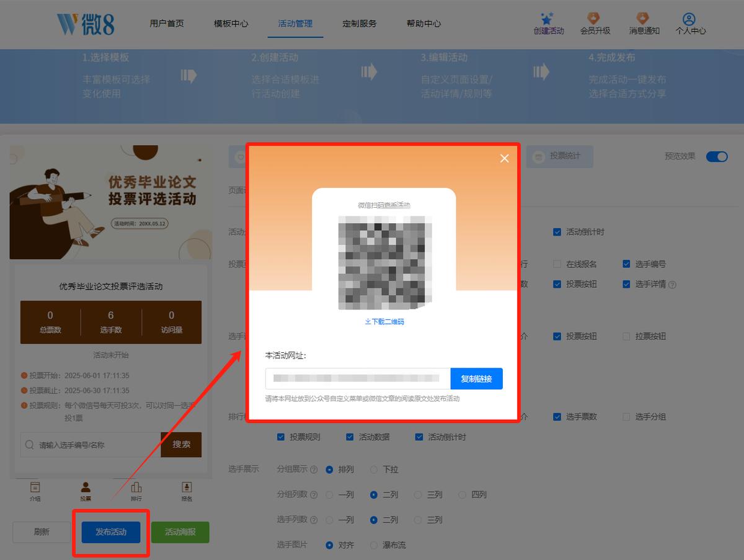Click the 投票截止 date line
744x560 pixels.
75,391
